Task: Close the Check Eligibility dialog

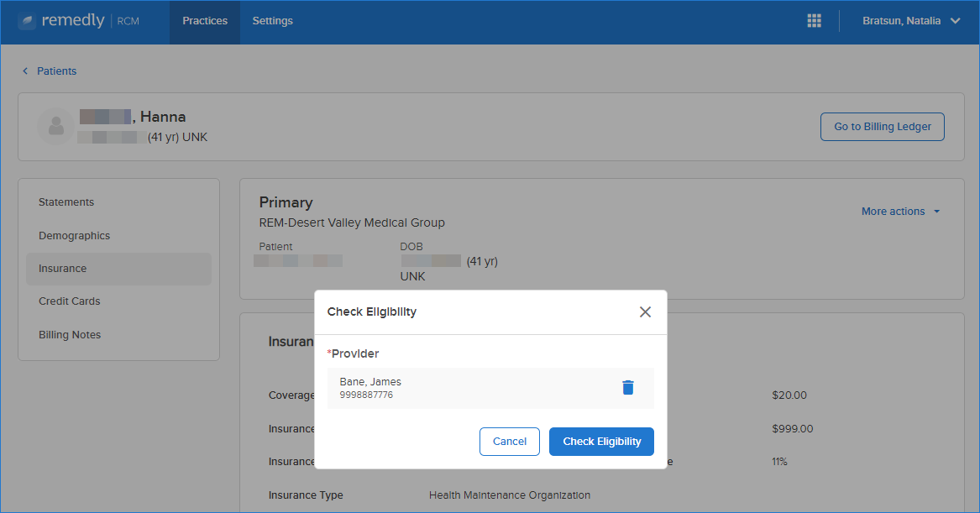Action: 645,311
